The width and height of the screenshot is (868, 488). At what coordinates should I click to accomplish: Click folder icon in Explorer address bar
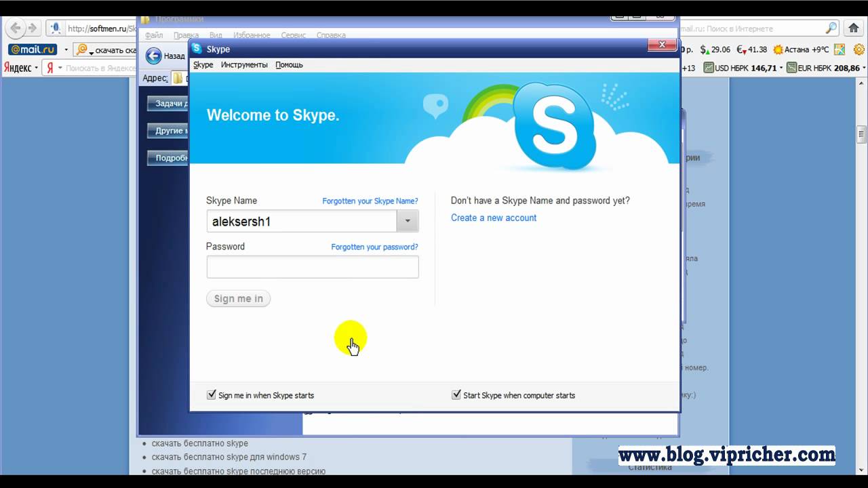click(x=178, y=78)
